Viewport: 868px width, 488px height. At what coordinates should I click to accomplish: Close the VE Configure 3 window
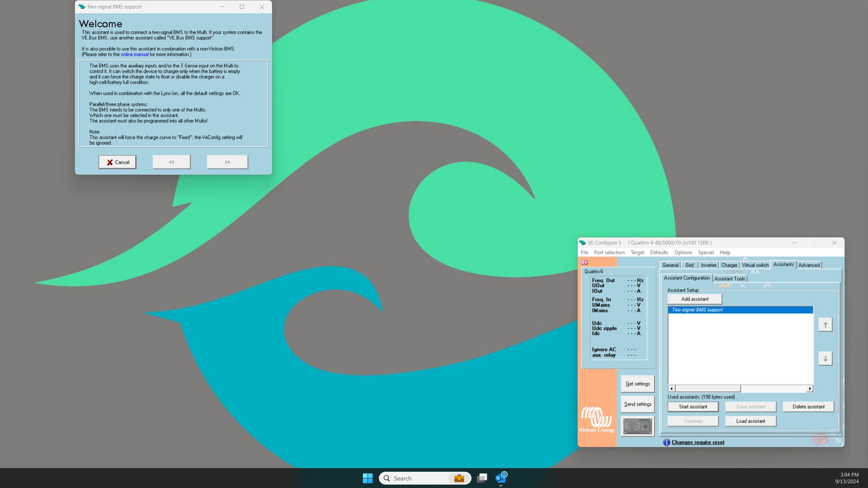(834, 243)
